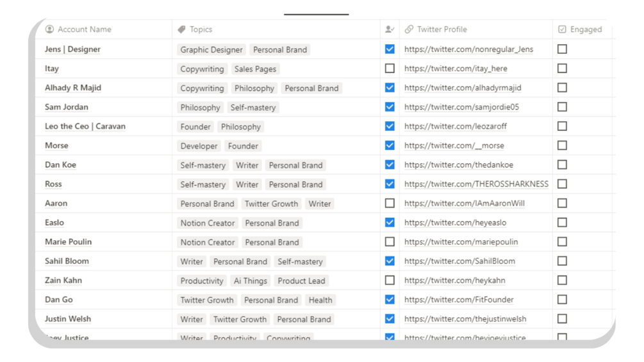
Task: Open the FitFounder Twitter link
Action: pyautogui.click(x=459, y=300)
